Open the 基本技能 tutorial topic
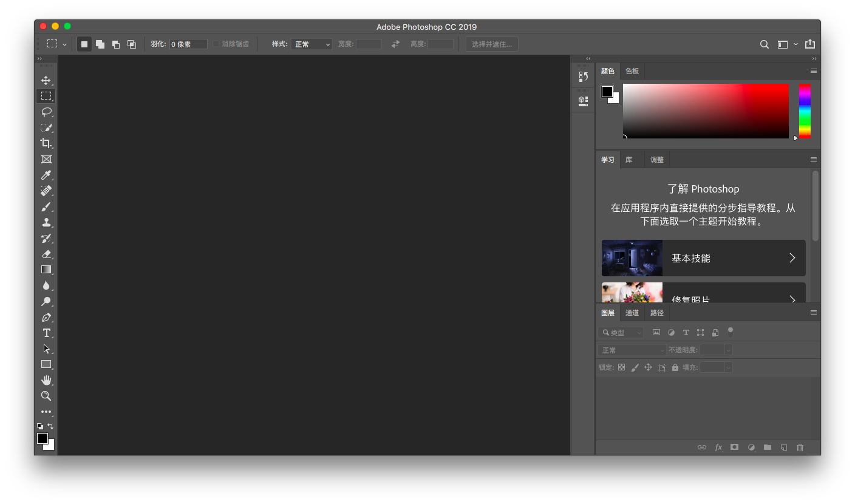This screenshot has height=504, width=855. 703,258
